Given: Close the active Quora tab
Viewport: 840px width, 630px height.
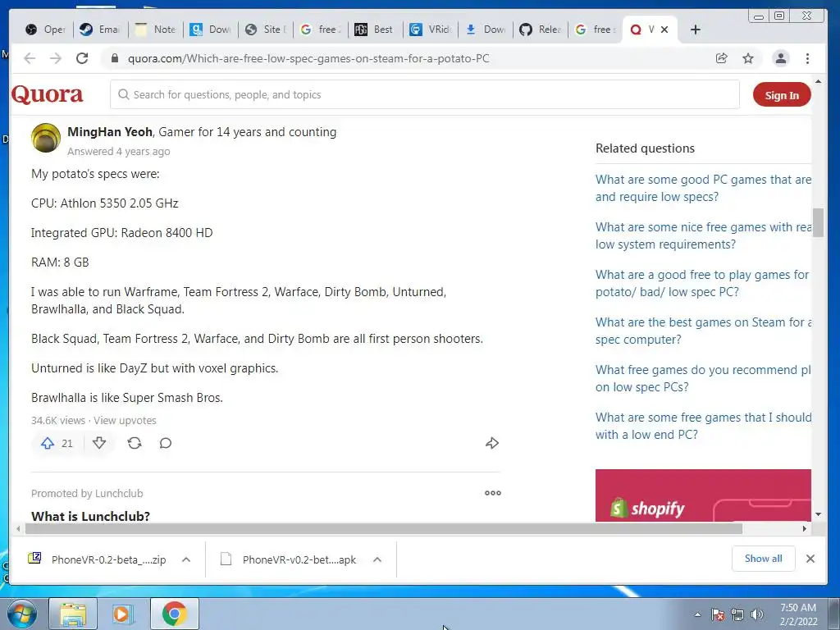Looking at the screenshot, I should [664, 30].
